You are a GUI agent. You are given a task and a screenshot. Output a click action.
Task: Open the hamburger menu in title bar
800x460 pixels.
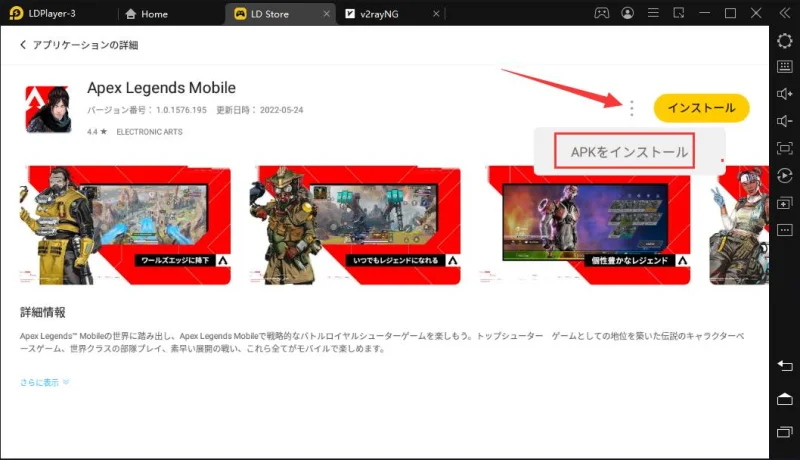pos(653,13)
